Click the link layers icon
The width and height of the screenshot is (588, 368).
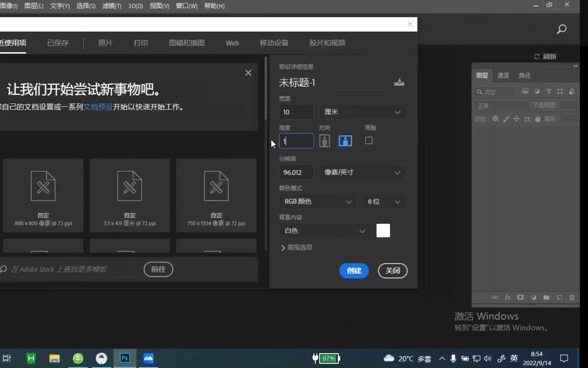(494, 297)
